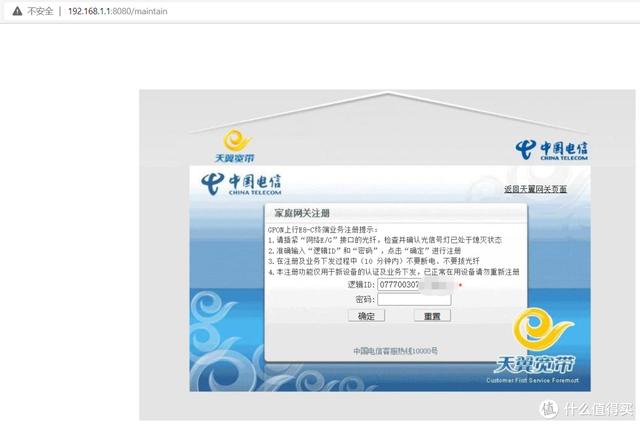Click the 返回天翼网关页面 link
Image resolution: width=640 pixels, height=425 pixels.
click(535, 189)
